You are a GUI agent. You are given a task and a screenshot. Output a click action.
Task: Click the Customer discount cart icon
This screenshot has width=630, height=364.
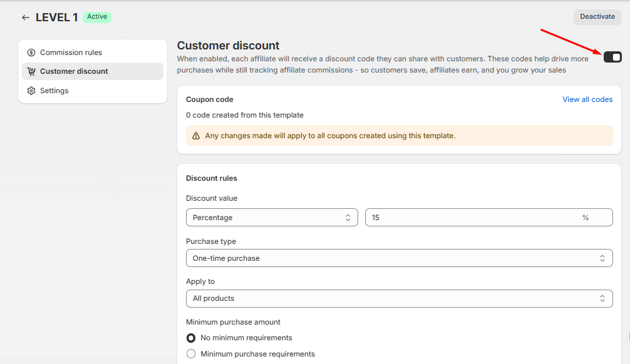pos(31,71)
